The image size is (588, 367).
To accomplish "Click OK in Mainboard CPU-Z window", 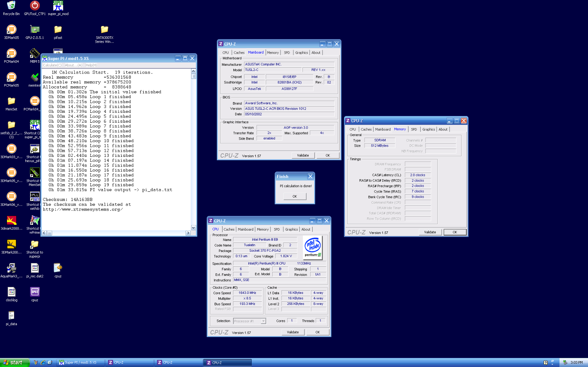I will click(328, 155).
